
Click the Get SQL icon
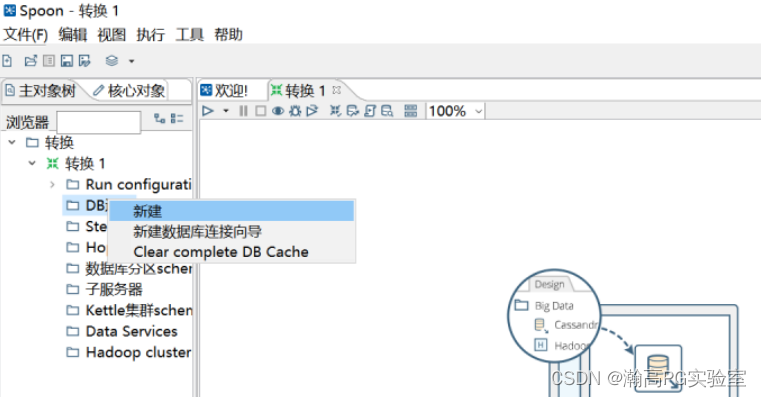click(370, 111)
